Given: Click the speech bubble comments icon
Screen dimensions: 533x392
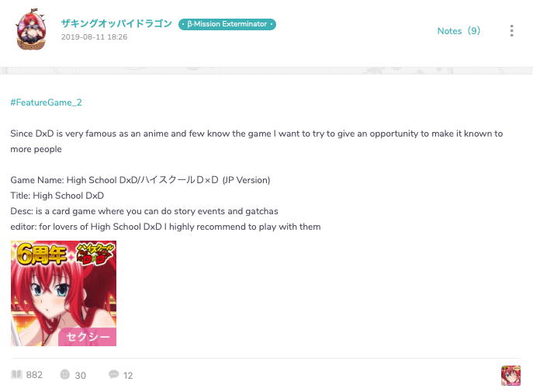Looking at the screenshot, I should (x=113, y=374).
